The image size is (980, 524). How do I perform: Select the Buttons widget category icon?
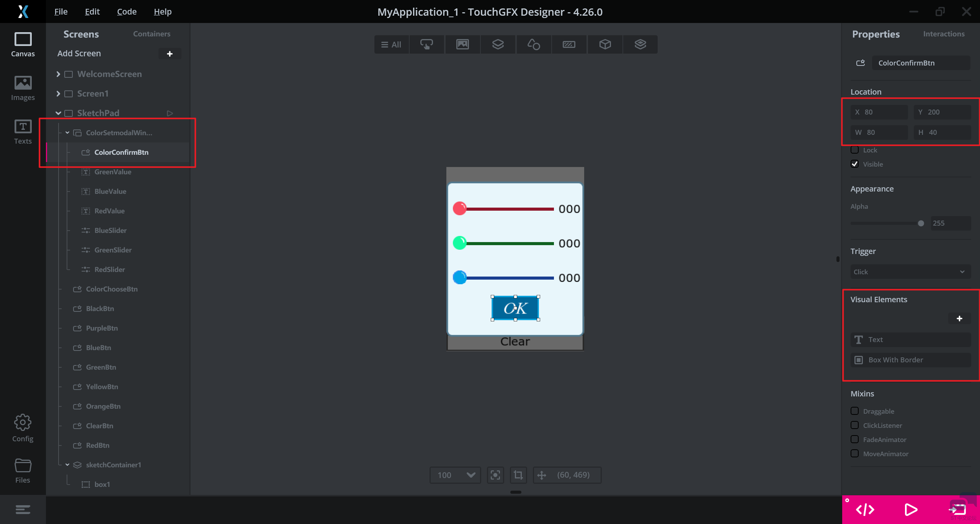click(x=426, y=44)
